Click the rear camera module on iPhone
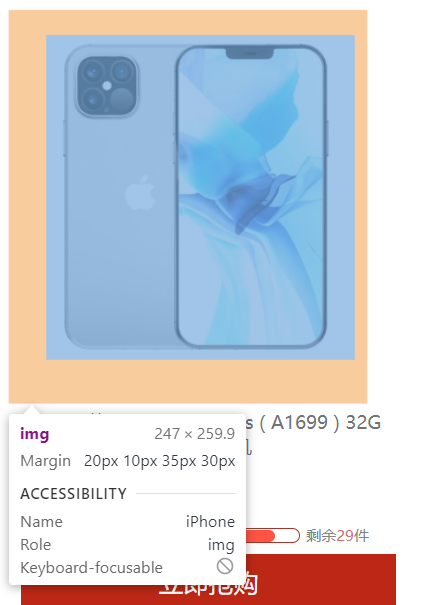431x605 pixels. point(107,86)
